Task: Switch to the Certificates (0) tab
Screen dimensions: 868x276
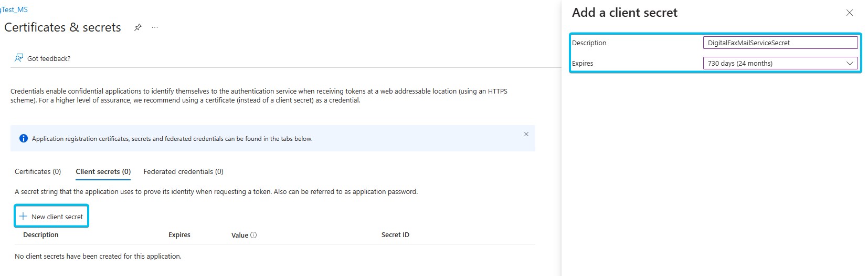Action: point(38,171)
